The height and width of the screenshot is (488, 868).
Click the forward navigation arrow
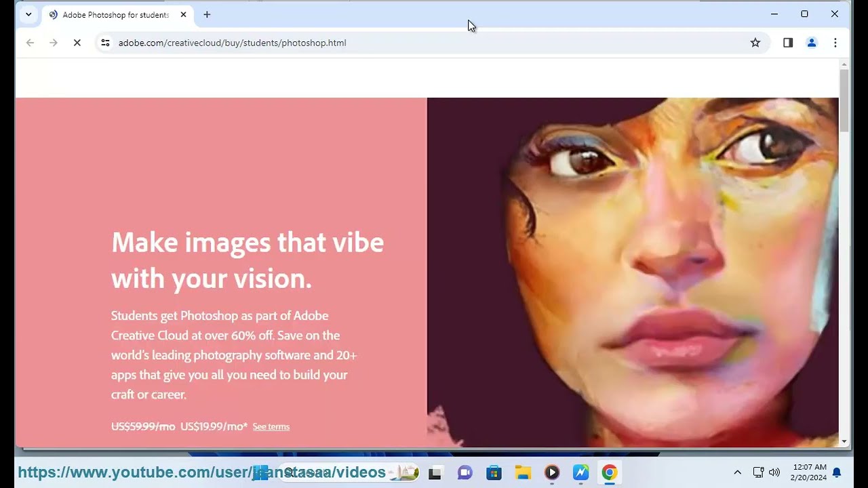(54, 43)
